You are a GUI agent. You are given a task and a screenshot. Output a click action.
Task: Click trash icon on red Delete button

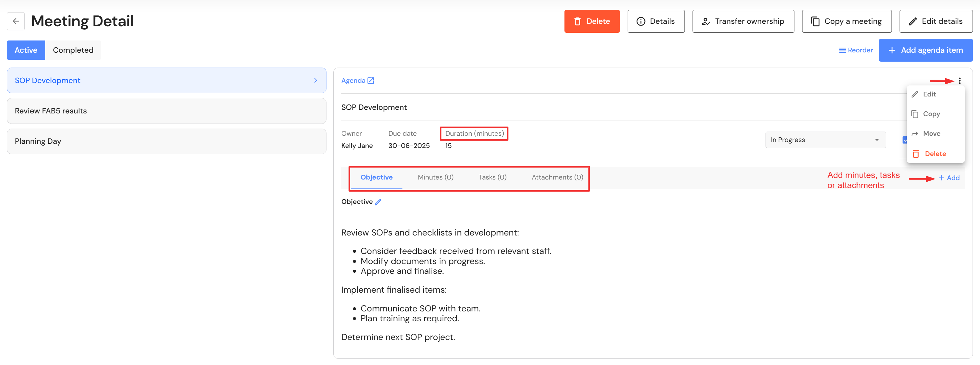[x=577, y=22]
